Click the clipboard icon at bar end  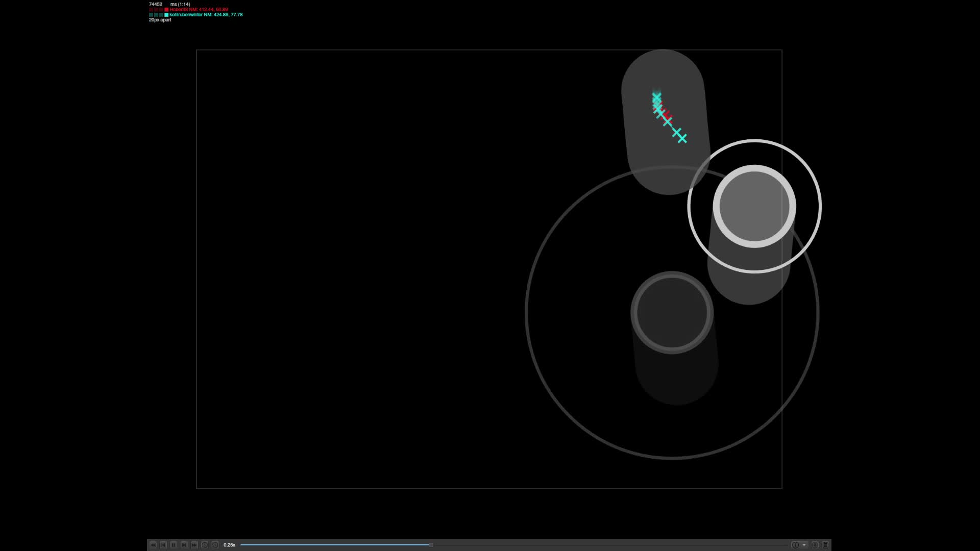(825, 545)
